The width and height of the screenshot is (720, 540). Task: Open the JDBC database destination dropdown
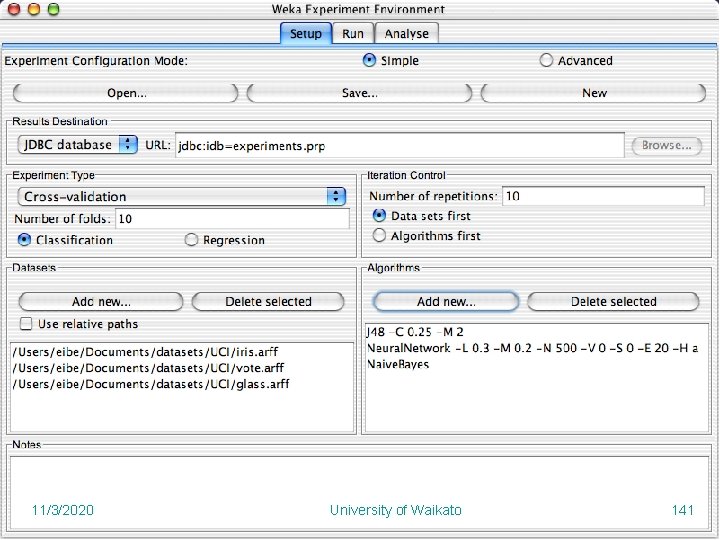(x=78, y=145)
